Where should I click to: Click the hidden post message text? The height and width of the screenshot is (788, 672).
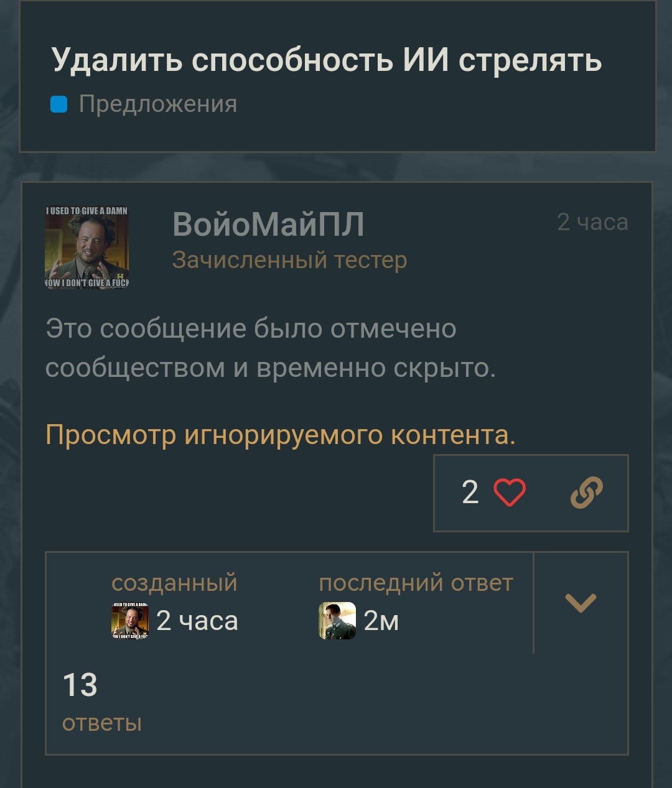[271, 348]
